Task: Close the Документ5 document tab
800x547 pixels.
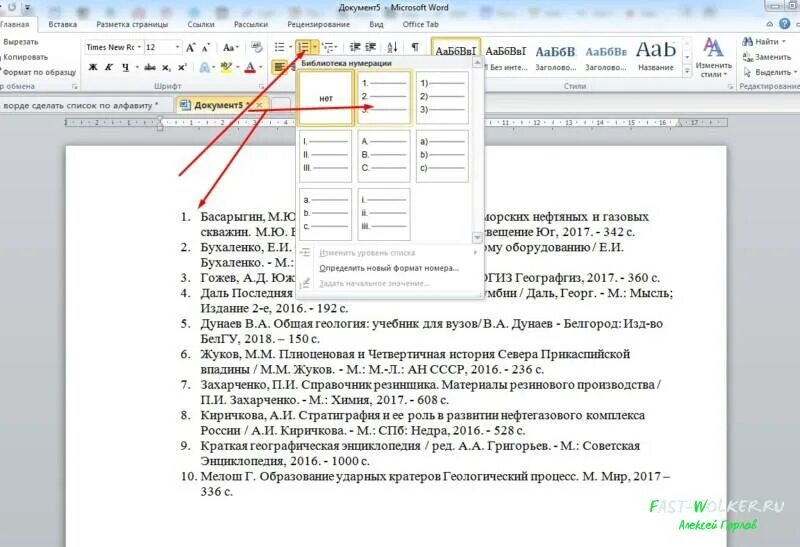Action: pyautogui.click(x=260, y=106)
